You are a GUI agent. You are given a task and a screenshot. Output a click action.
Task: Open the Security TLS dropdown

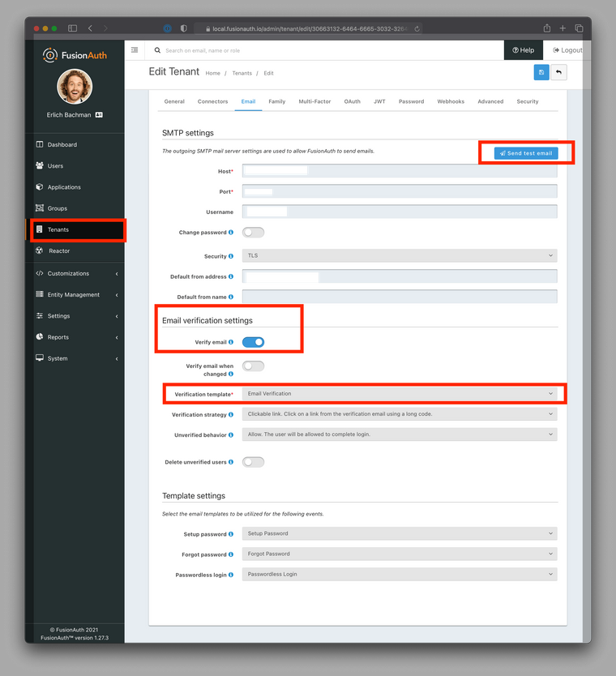[x=400, y=255]
